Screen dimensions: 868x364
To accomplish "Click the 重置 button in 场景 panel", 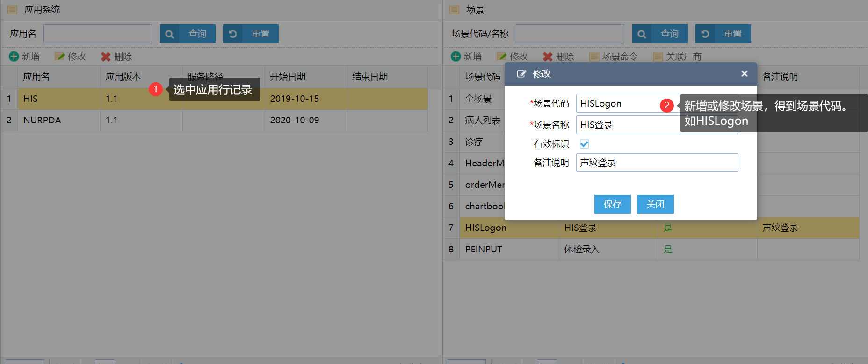I will pos(723,34).
